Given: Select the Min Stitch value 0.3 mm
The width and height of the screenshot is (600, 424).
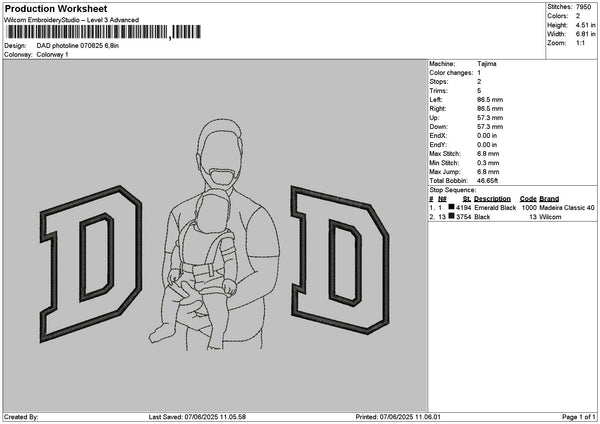Looking at the screenshot, I should [488, 163].
